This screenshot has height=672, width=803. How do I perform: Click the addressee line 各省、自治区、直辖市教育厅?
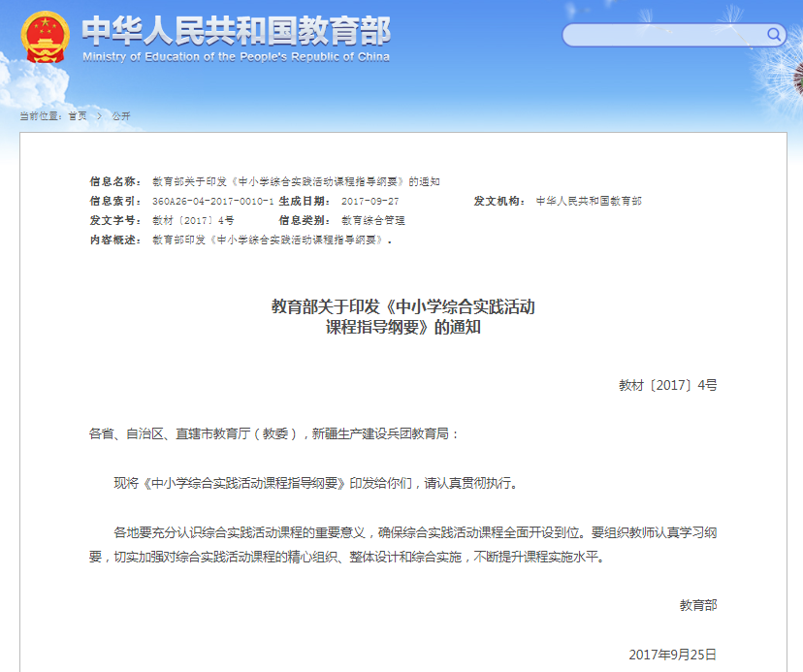[x=274, y=433]
